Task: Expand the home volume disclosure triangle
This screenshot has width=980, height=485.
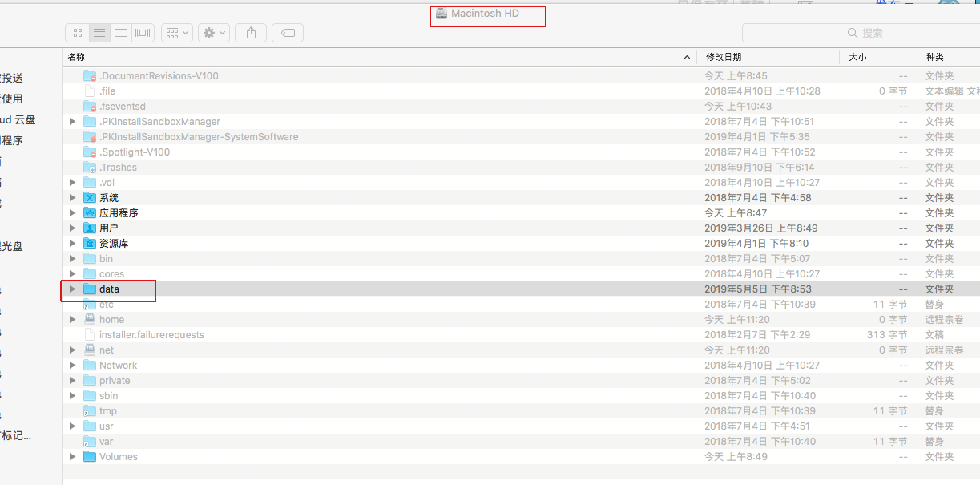Action: coord(73,320)
